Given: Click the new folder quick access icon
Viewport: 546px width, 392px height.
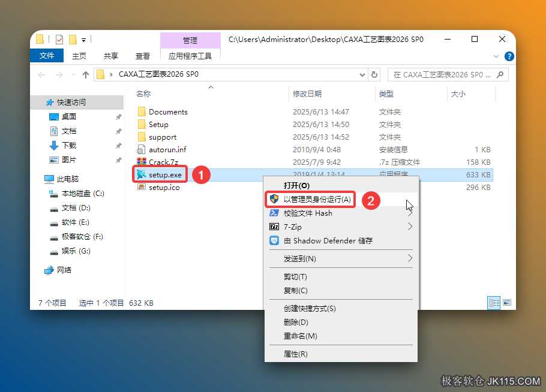Looking at the screenshot, I should (73, 40).
